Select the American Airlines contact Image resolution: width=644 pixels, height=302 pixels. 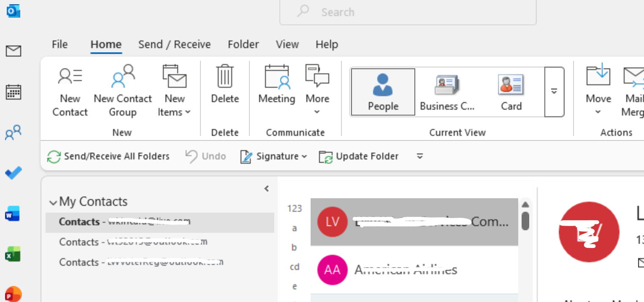(x=414, y=270)
